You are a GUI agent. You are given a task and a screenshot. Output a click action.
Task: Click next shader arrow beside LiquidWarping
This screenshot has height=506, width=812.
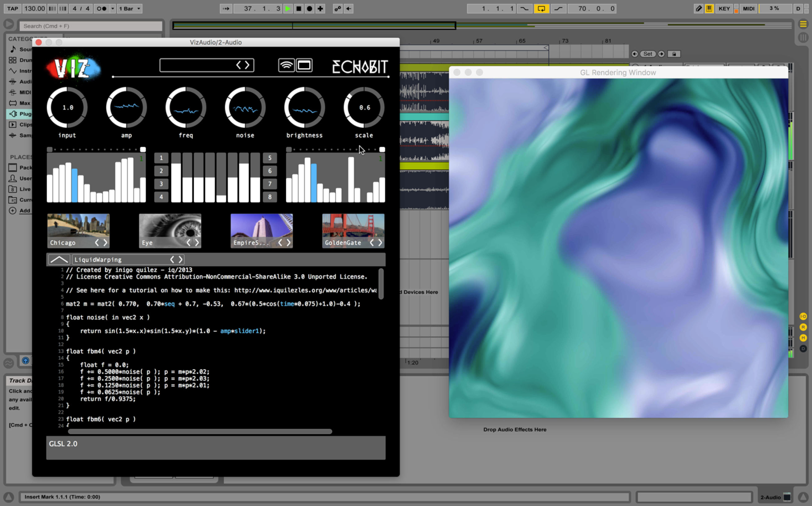tap(181, 260)
